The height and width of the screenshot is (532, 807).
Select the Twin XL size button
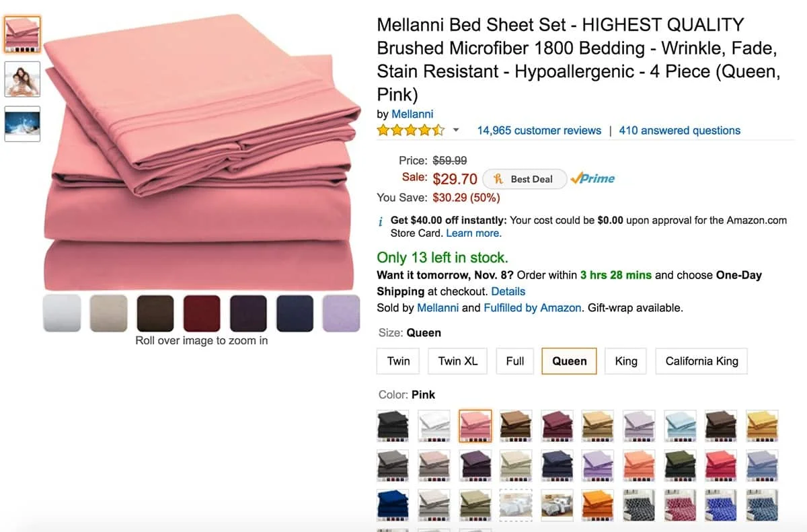(457, 361)
